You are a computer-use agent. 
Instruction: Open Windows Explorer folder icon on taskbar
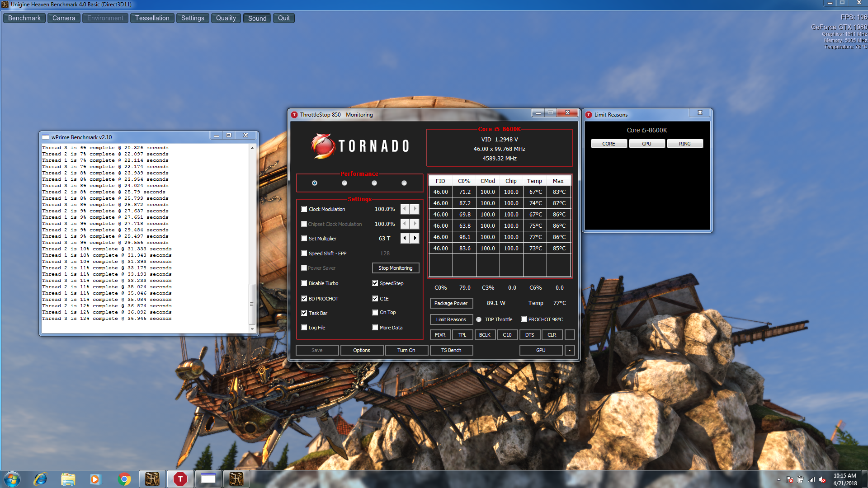[x=68, y=479]
